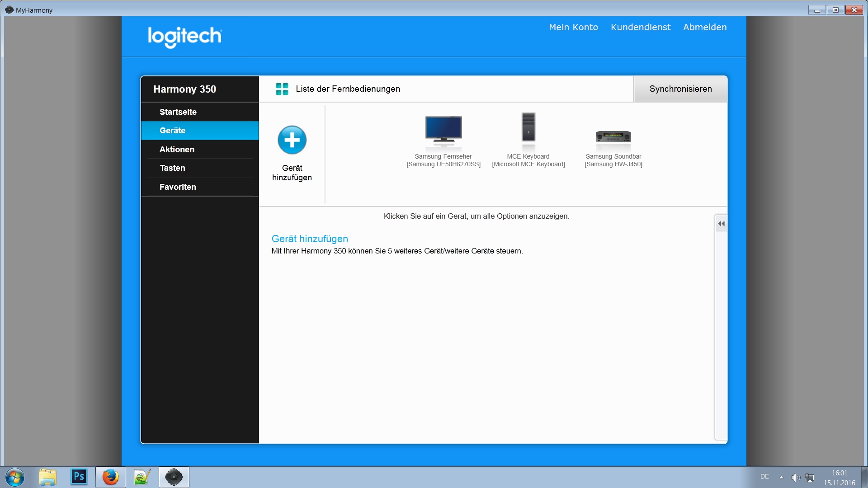Screen dimensions: 868x488
Task: Open the Favoriten menu item
Action: click(200, 187)
